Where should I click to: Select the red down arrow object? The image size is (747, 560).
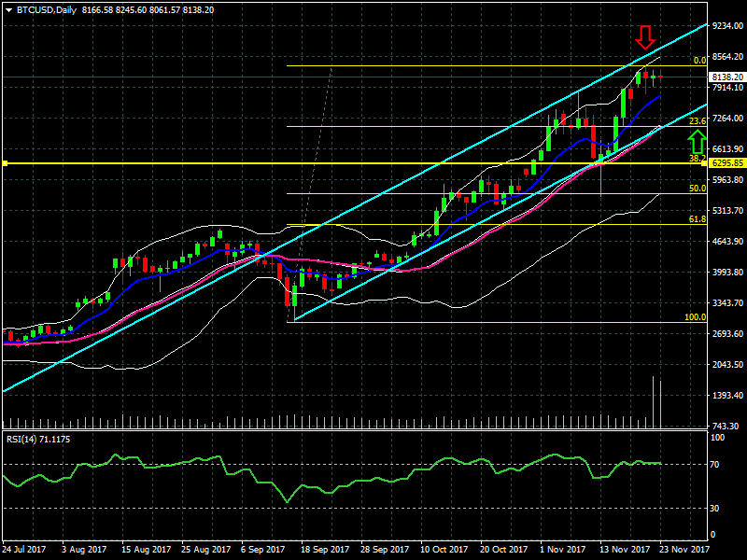(645, 37)
